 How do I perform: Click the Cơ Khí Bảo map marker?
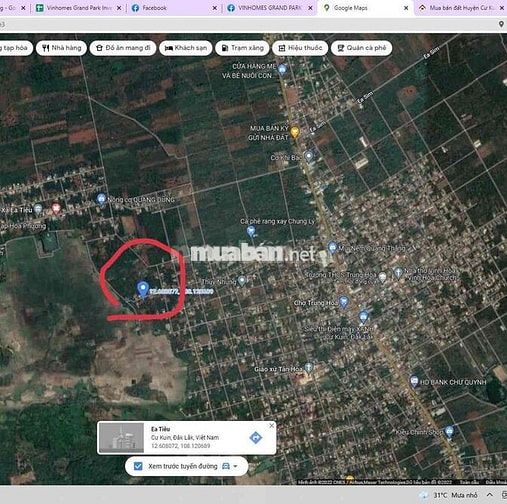[309, 156]
